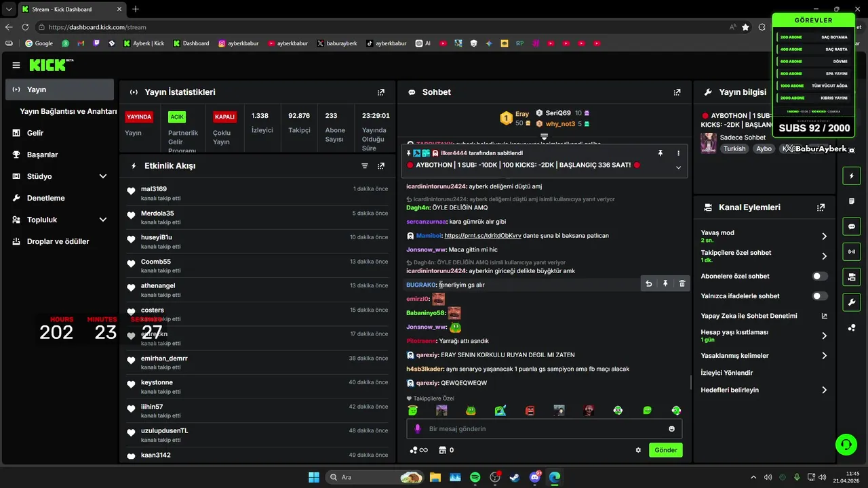This screenshot has width=868, height=488.
Task: Click the Windows Start button
Action: 314,477
